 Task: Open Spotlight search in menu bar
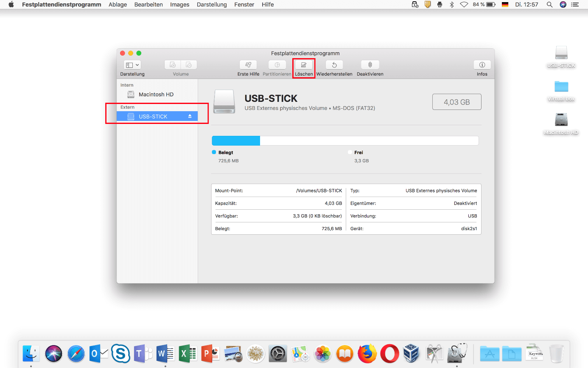pyautogui.click(x=549, y=5)
